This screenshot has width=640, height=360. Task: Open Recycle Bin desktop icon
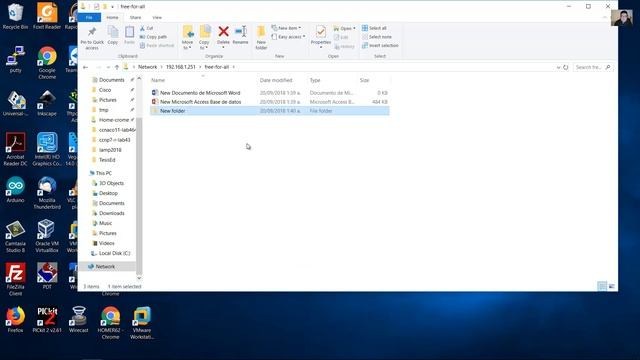click(15, 16)
